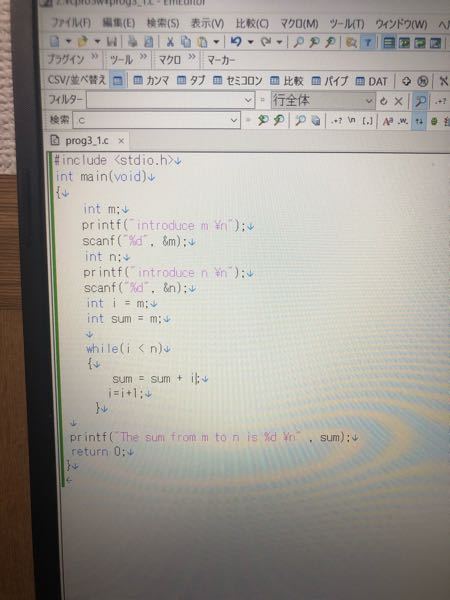Select the DAT mode button
This screenshot has width=450, height=600.
(x=372, y=82)
